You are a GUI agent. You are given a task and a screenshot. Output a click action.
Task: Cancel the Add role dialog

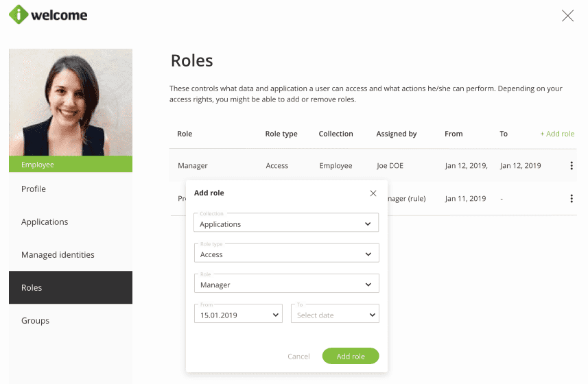(x=298, y=357)
